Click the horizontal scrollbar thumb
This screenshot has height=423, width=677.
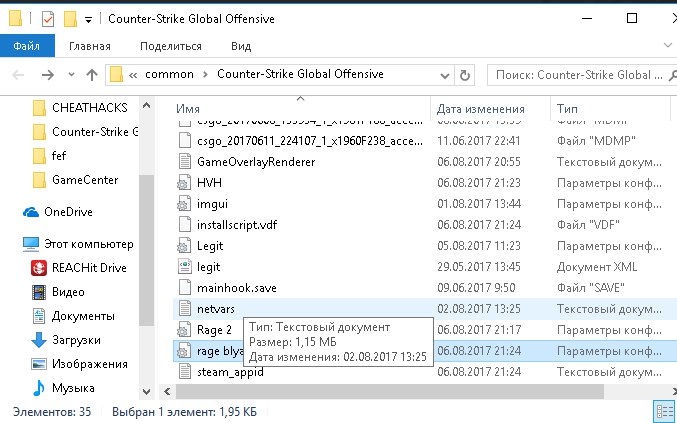389,392
